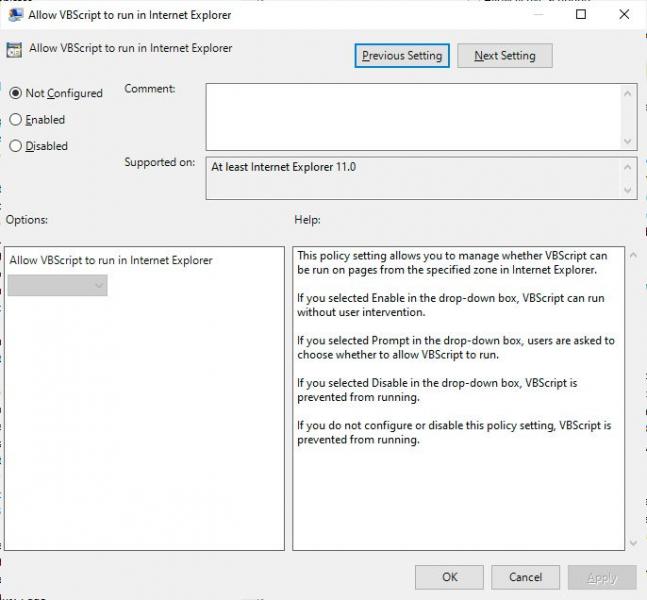Click the Apply button
The width and height of the screenshot is (647, 600).
(x=601, y=577)
